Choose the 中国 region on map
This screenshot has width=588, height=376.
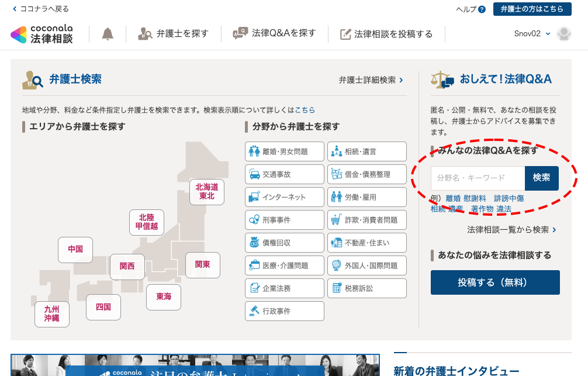tap(75, 250)
